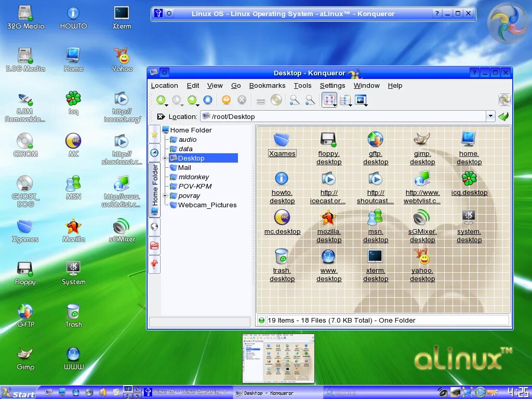This screenshot has height=399, width=532.
Task: Toggle Network globe tab in Konqueror sidebar
Action: pos(154,227)
